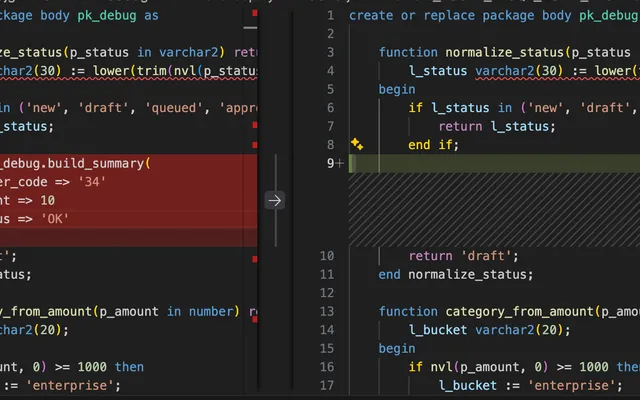Click line number 5 in the gutter

coord(330,89)
